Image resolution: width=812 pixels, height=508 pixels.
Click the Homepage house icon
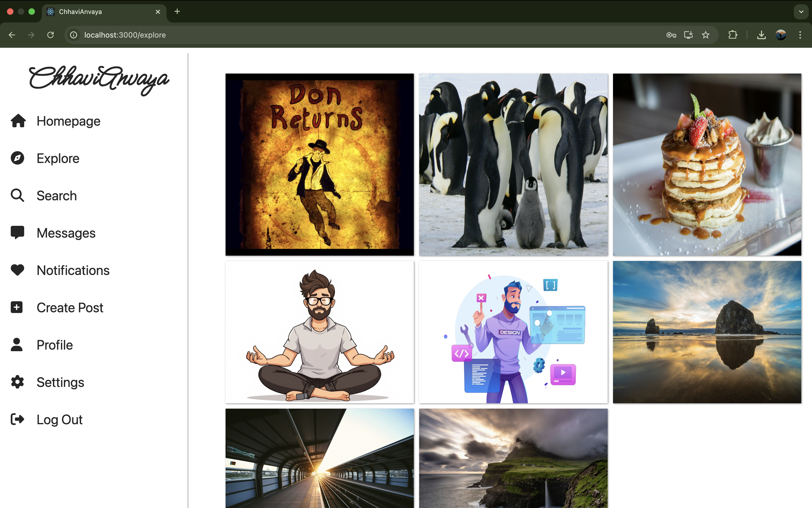tap(18, 121)
